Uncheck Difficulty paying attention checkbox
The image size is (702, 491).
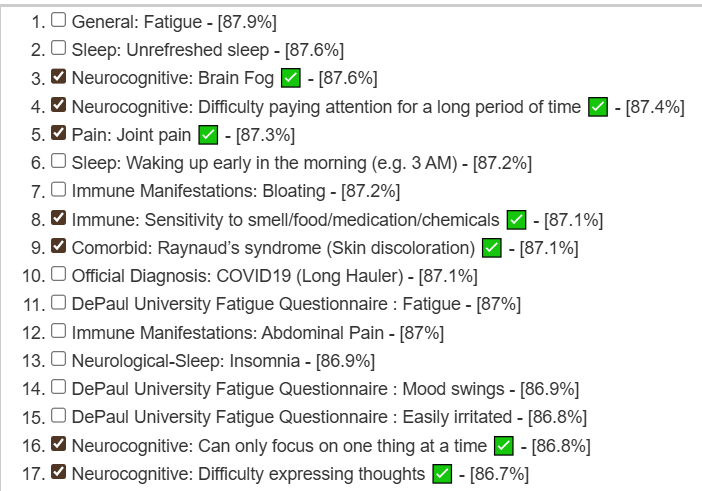[59, 105]
